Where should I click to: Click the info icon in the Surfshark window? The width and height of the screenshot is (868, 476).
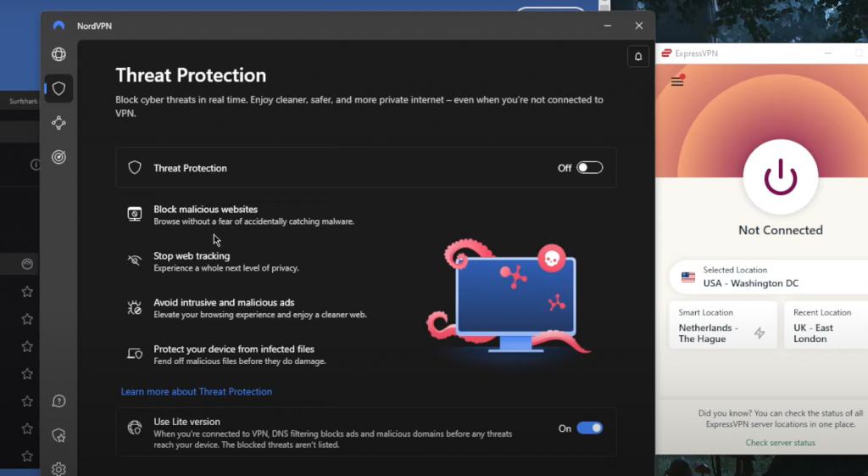pos(36,165)
